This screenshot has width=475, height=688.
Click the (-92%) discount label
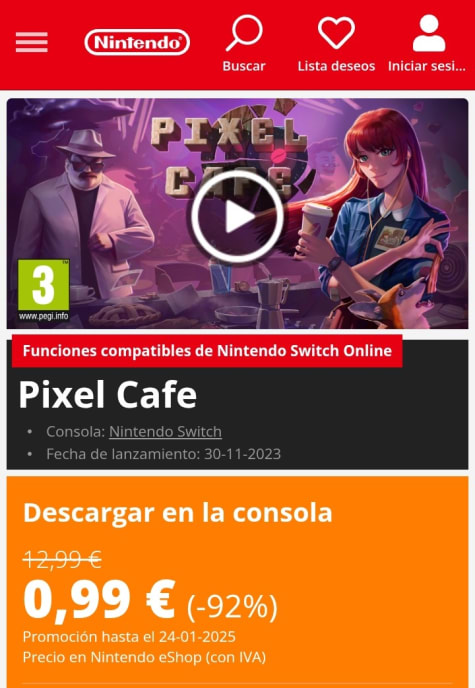click(232, 607)
